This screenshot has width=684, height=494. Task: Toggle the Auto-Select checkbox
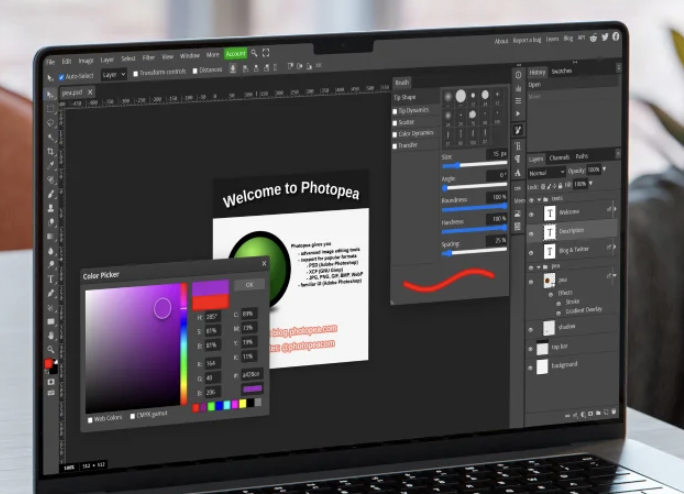[61, 75]
